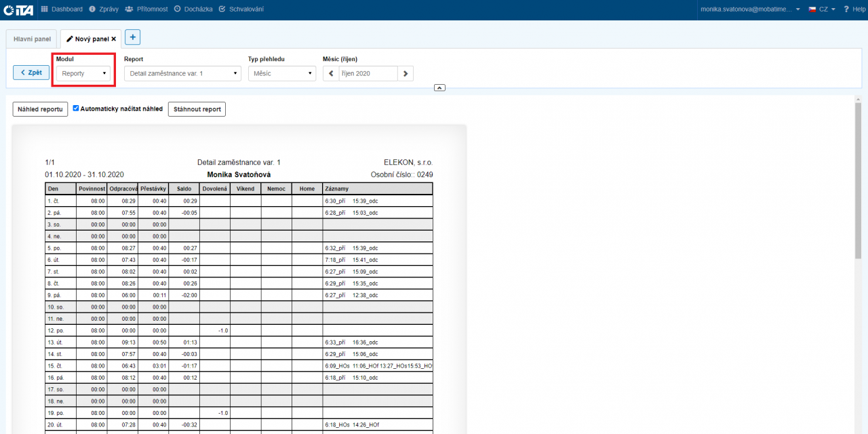Click the Zpět back button
This screenshot has height=434, width=868.
tap(31, 73)
